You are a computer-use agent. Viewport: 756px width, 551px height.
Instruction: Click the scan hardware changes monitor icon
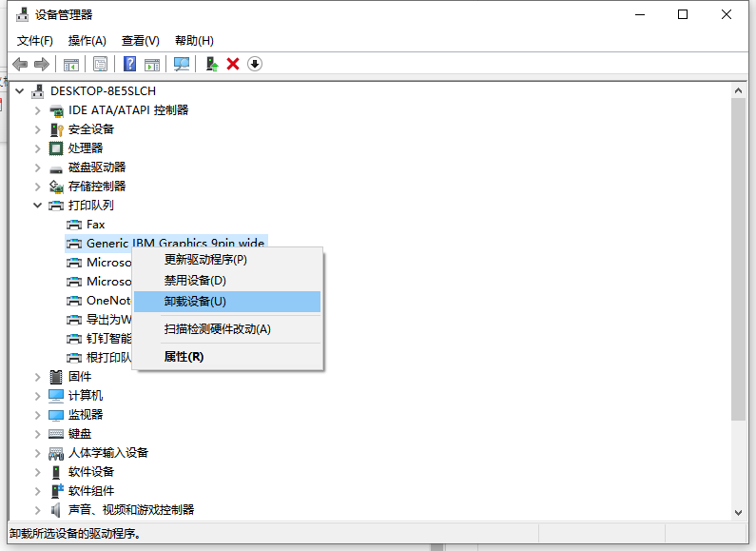[x=181, y=64]
